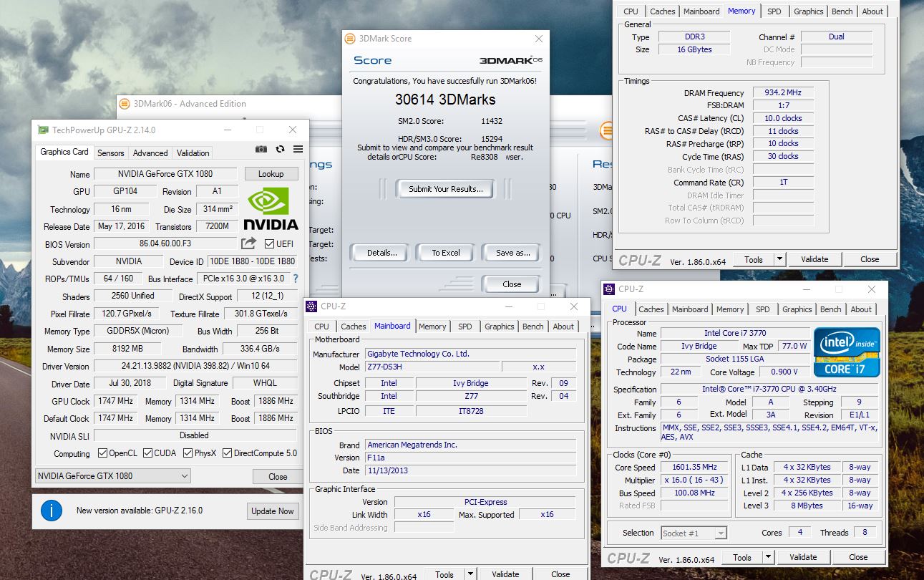Click Save as in 3DMark Score
The width and height of the screenshot is (924, 580).
pyautogui.click(x=513, y=253)
